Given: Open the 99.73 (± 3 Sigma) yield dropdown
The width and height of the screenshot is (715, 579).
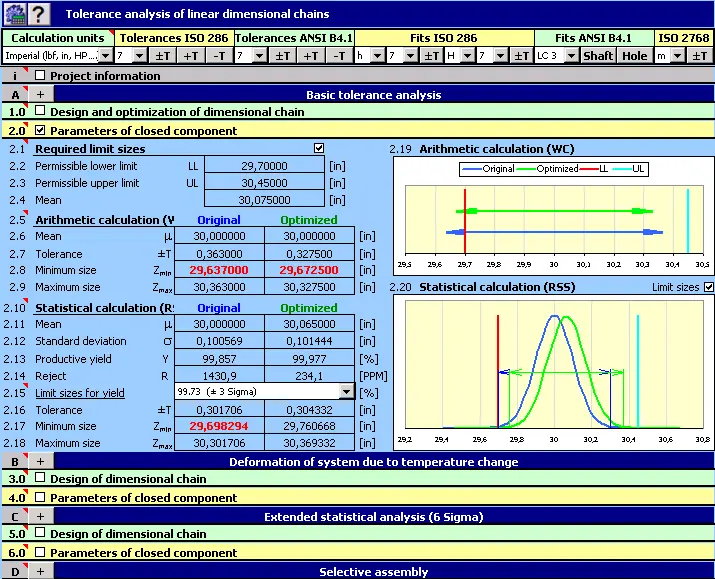Looking at the screenshot, I should click(x=346, y=393).
